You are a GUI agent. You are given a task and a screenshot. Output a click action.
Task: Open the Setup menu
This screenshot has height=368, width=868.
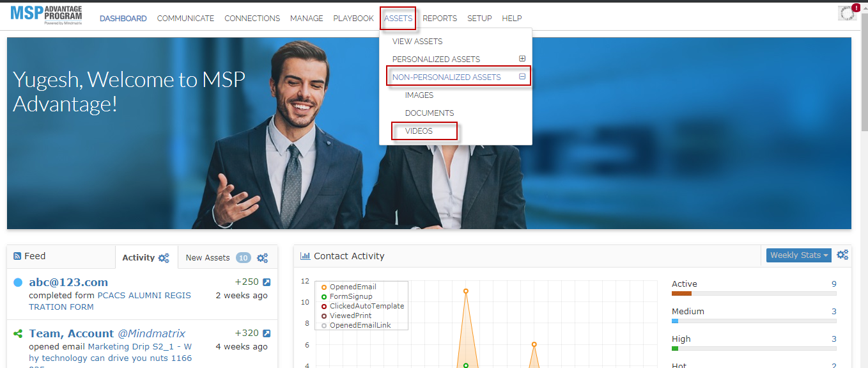479,19
